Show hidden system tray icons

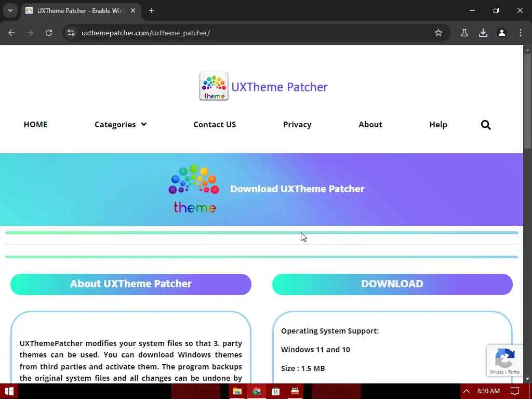coord(467,392)
